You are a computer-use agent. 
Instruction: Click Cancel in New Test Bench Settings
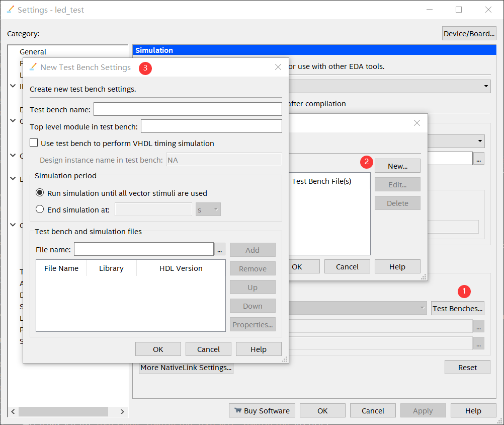pyautogui.click(x=208, y=349)
